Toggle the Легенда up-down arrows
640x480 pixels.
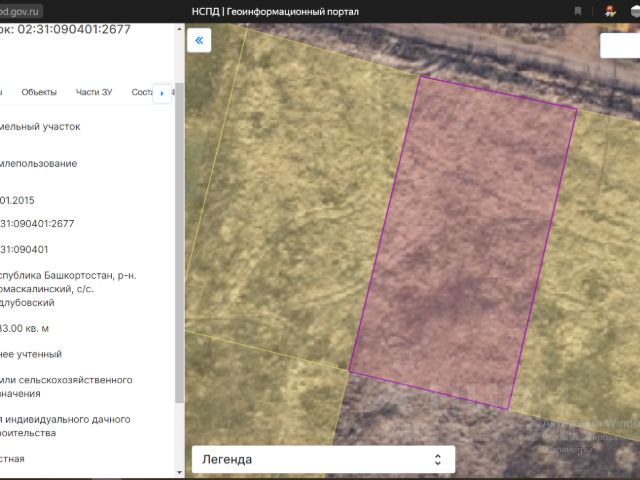pyautogui.click(x=438, y=460)
